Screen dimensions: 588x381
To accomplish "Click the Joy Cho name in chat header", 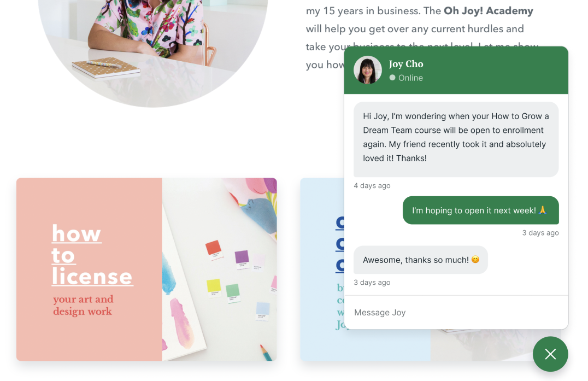I will tap(405, 64).
